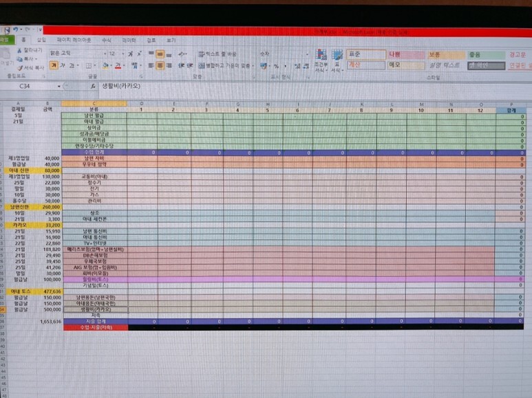Switch to the 검토 (Review) ribbon tab
532x398 pixels.
(151, 40)
